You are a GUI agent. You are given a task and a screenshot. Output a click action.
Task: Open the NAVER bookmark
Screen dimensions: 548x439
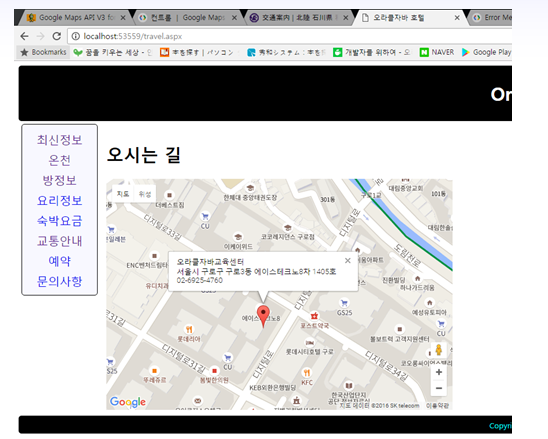[x=437, y=52]
